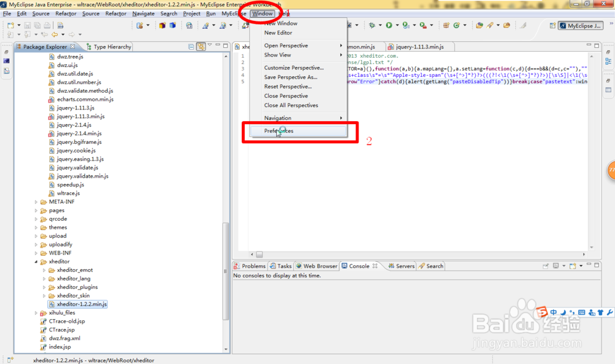Open the Search tab in bottom panel
This screenshot has width=615, height=364.
431,266
